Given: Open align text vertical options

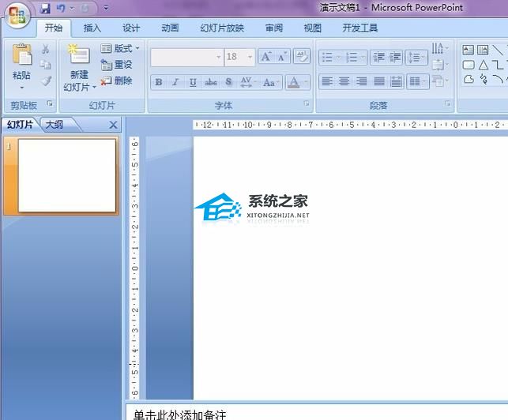Looking at the screenshot, I should click(440, 65).
